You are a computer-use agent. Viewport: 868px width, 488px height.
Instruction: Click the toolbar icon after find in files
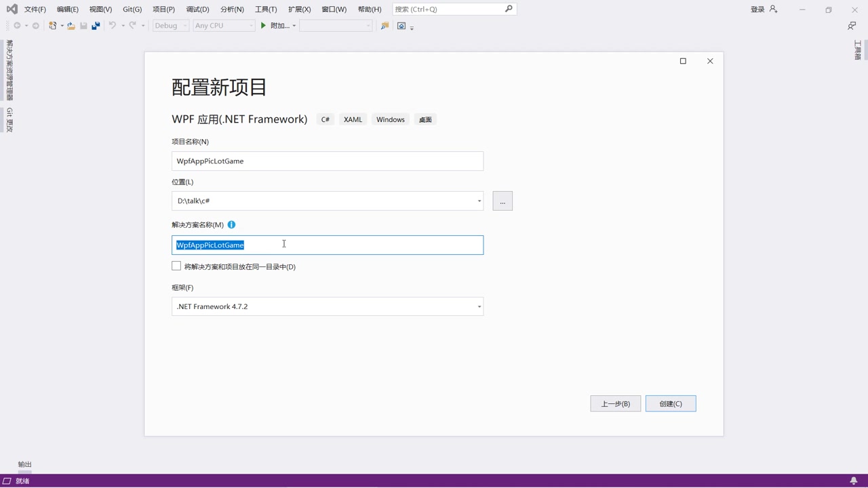pyautogui.click(x=401, y=26)
